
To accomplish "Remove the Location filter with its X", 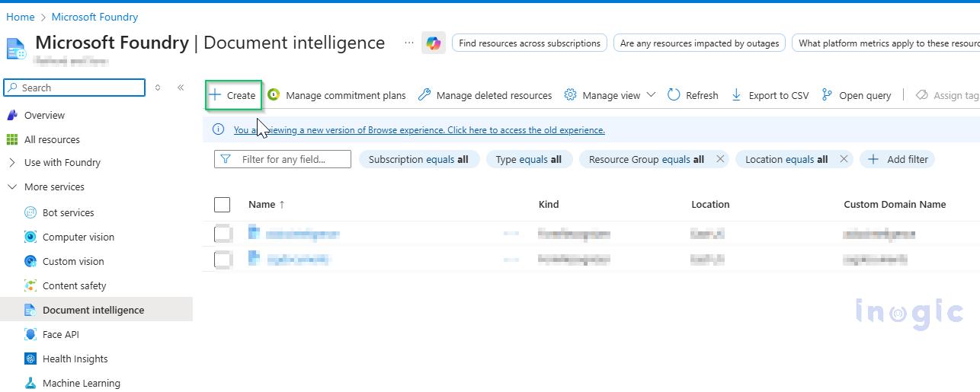I will (x=844, y=159).
